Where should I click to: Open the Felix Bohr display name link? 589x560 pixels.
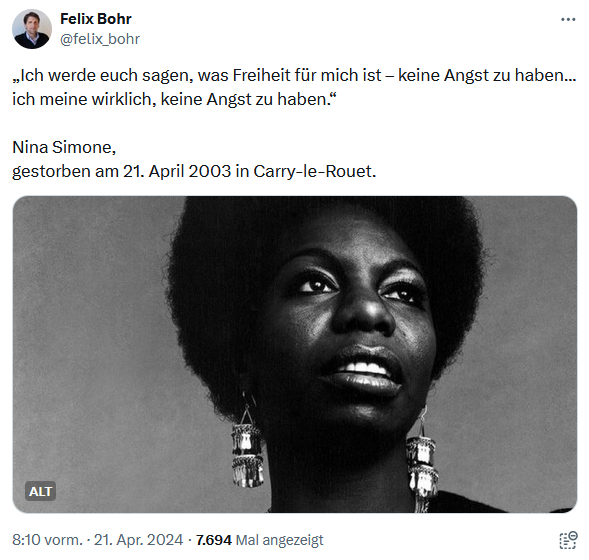[96, 19]
